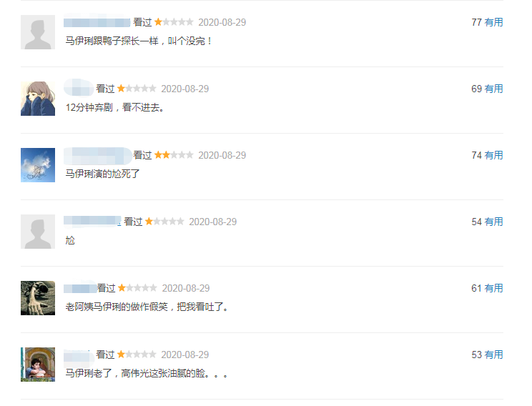Click the gray default avatar of the first reviewer
The height and width of the screenshot is (406, 532).
coord(38,32)
